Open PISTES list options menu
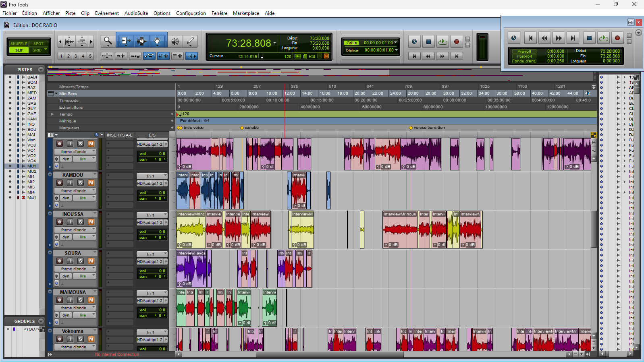 (41, 70)
